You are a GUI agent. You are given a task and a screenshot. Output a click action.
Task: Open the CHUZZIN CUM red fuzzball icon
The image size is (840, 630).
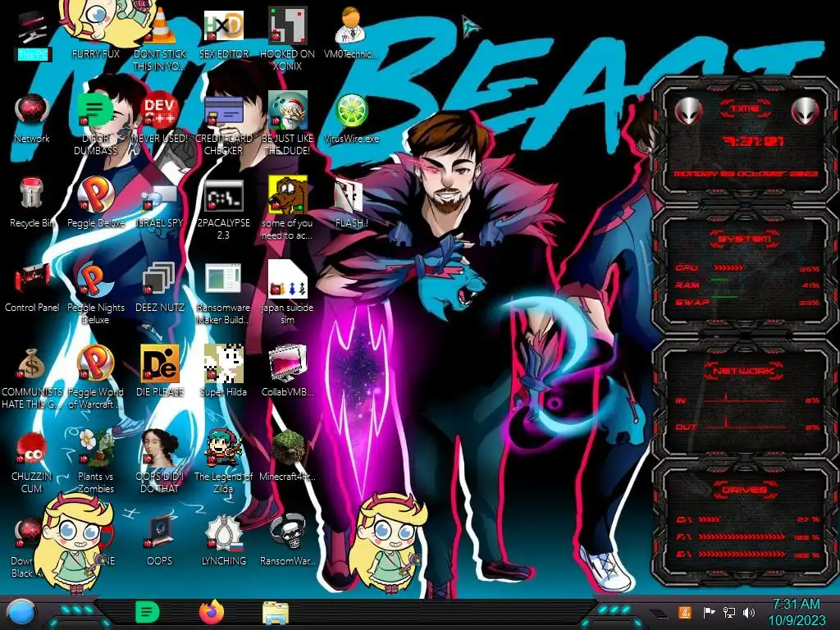click(x=32, y=462)
